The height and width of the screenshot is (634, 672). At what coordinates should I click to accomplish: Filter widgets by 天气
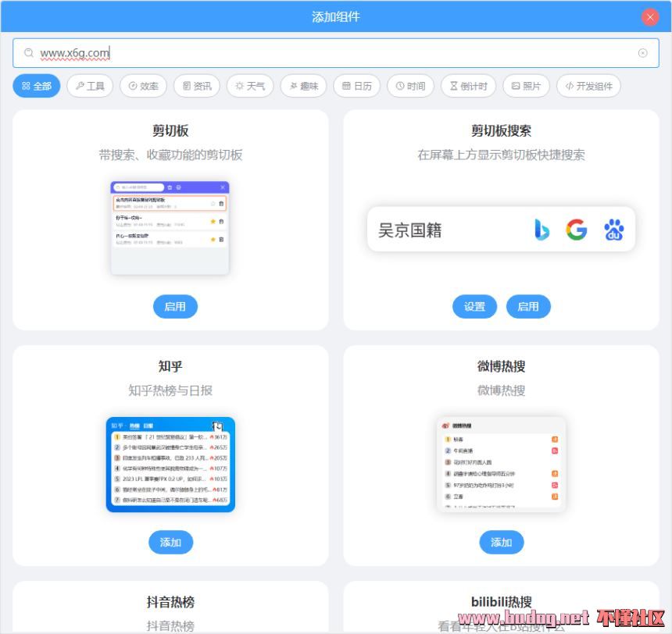tap(250, 86)
